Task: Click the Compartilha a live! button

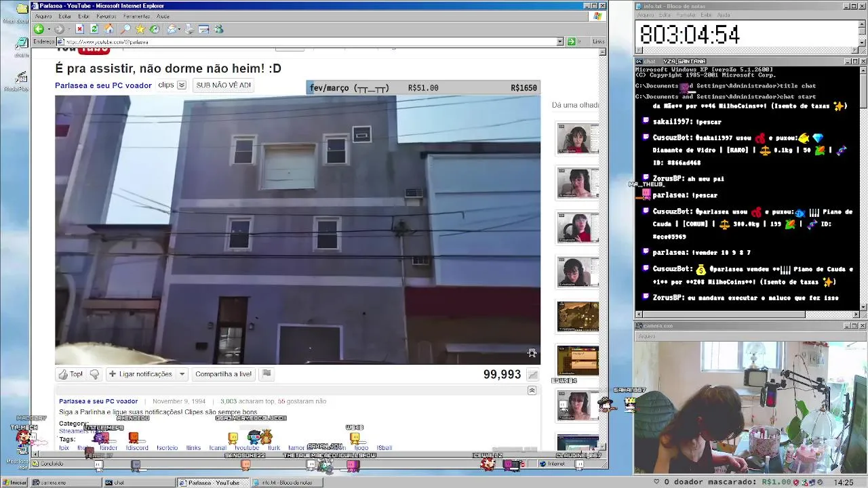Action: point(223,374)
